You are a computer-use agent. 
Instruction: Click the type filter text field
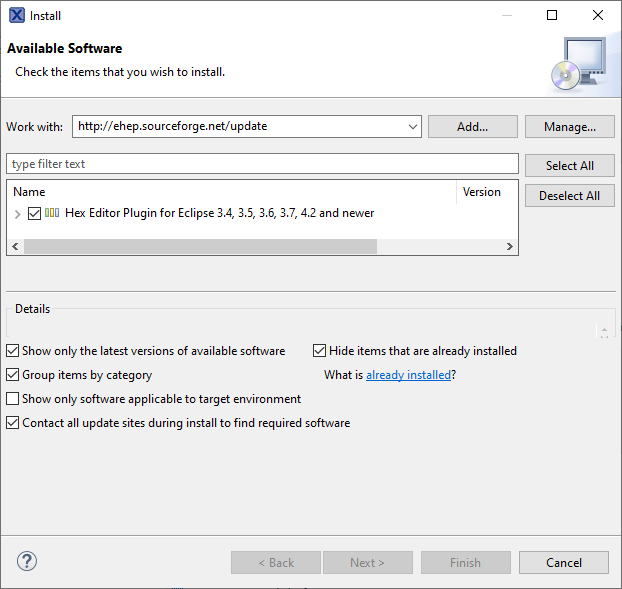click(x=262, y=164)
